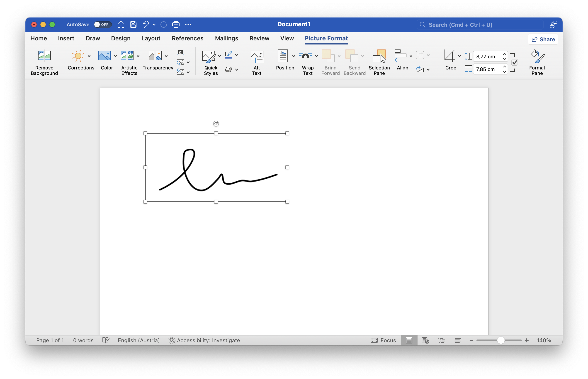Select the Picture Format tab
588x379 pixels.
click(326, 39)
